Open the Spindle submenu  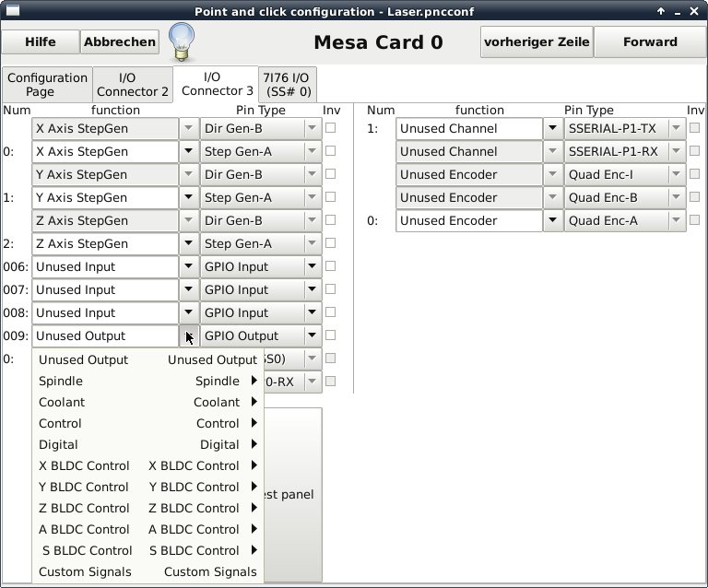point(147,381)
